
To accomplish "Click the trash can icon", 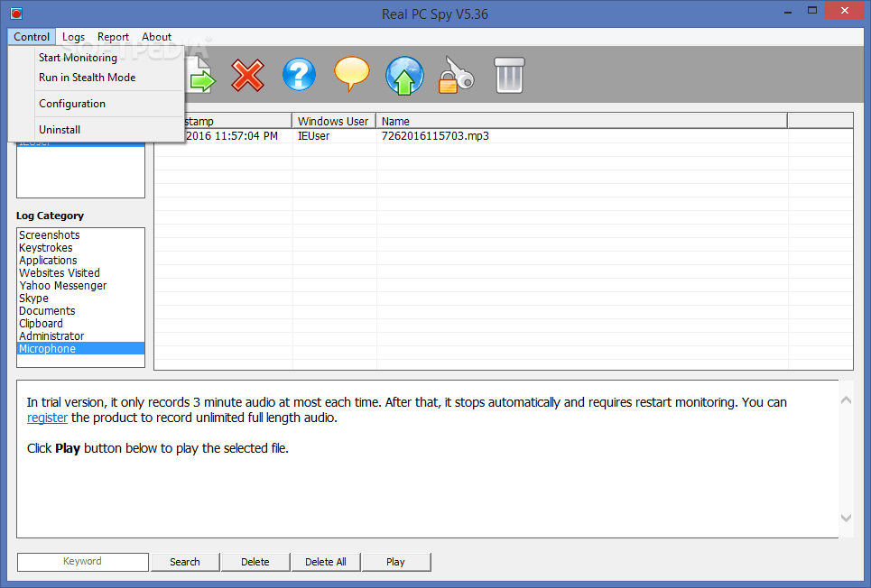I will pos(509,76).
